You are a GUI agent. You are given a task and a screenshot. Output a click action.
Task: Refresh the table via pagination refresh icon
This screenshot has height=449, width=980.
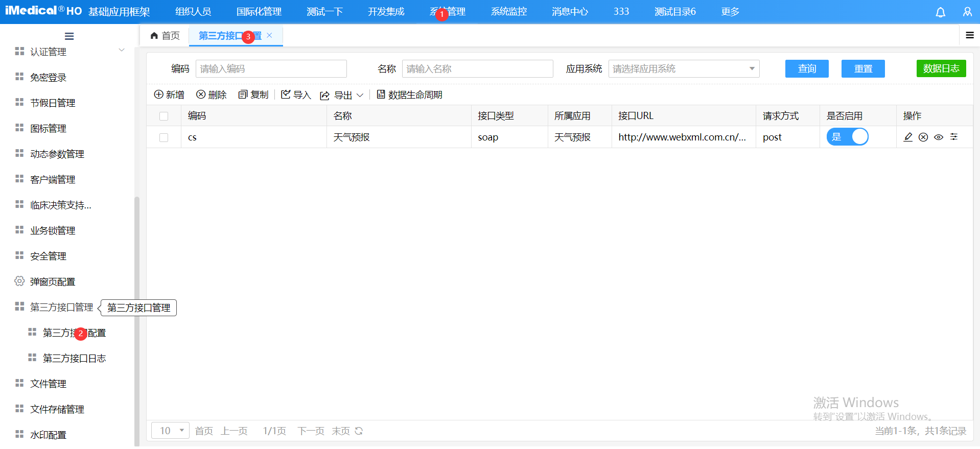pos(359,431)
